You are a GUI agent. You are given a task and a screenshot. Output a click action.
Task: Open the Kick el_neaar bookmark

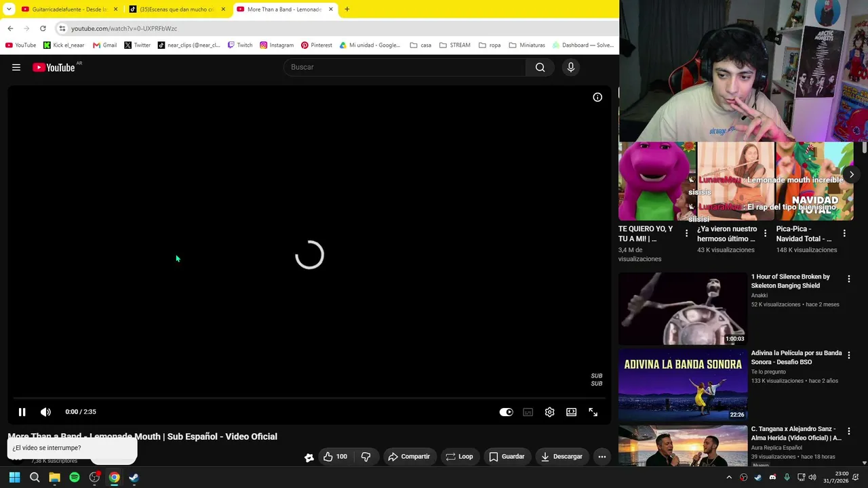point(64,45)
